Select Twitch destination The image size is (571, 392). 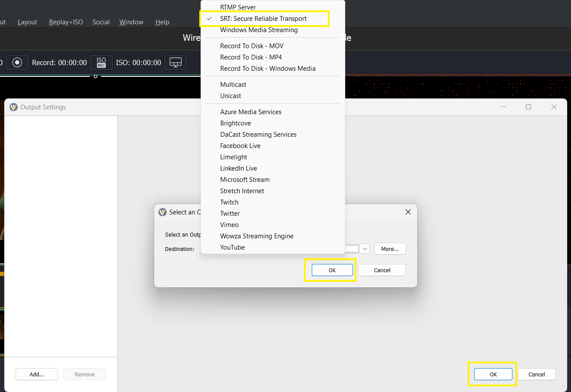[273, 202]
